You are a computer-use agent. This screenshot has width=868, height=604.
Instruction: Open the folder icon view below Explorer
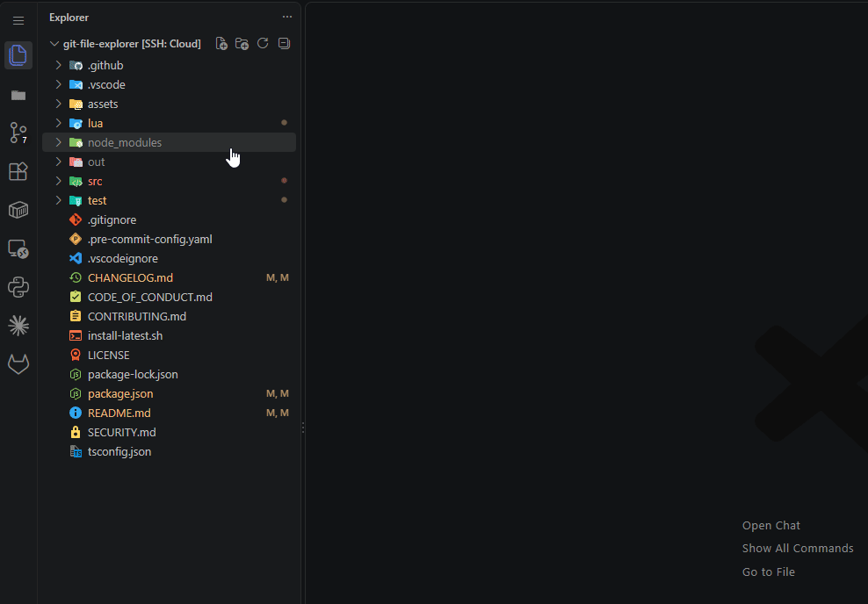coord(18,95)
